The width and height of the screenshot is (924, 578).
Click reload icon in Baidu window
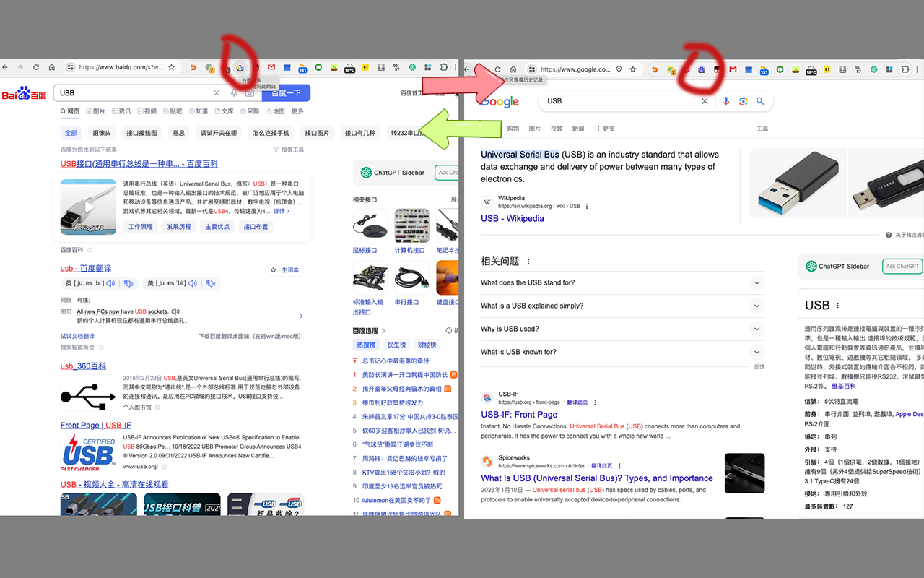tap(35, 67)
